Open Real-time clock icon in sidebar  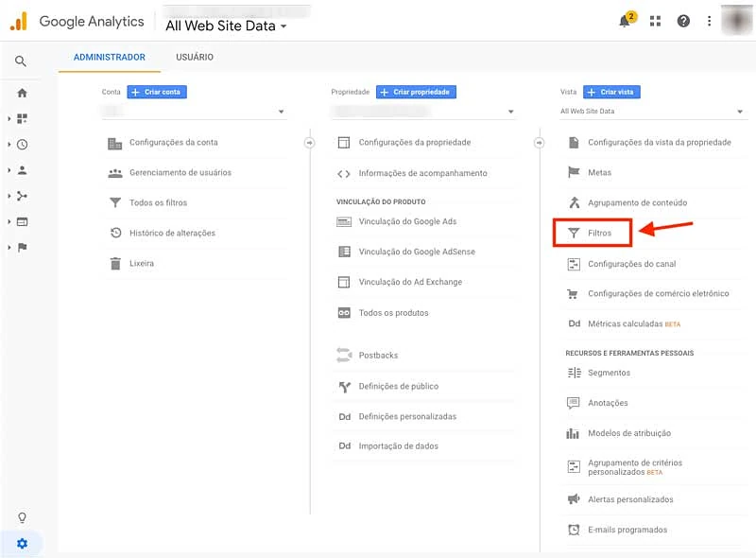22,145
